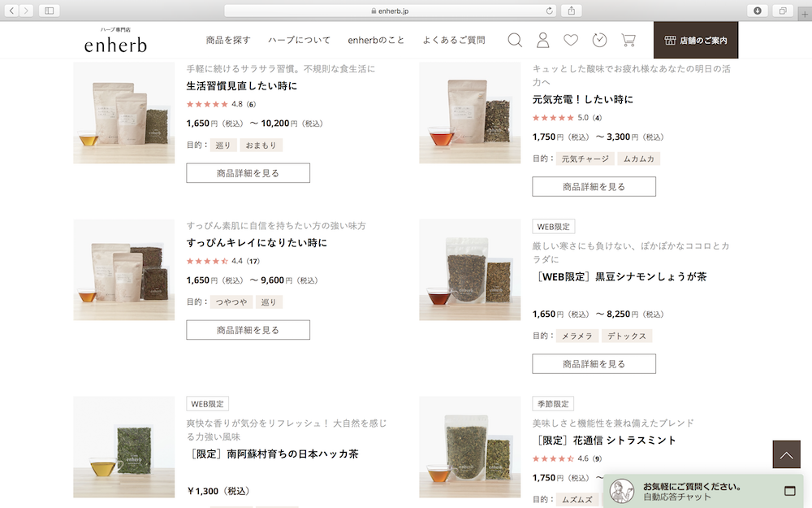This screenshot has height=508, width=812.
Task: Expand the chat widget window icon
Action: 790,490
